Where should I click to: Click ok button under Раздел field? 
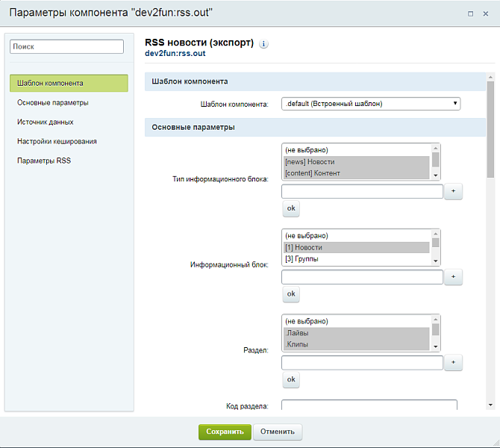291,380
